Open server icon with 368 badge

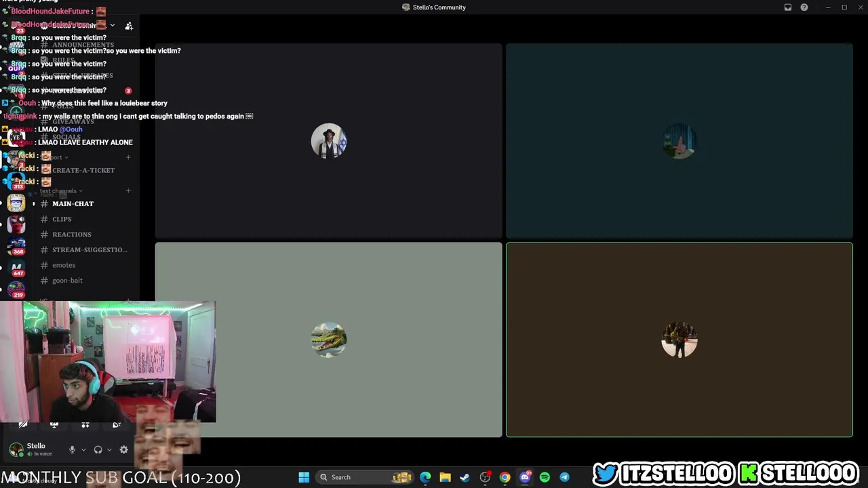click(17, 247)
